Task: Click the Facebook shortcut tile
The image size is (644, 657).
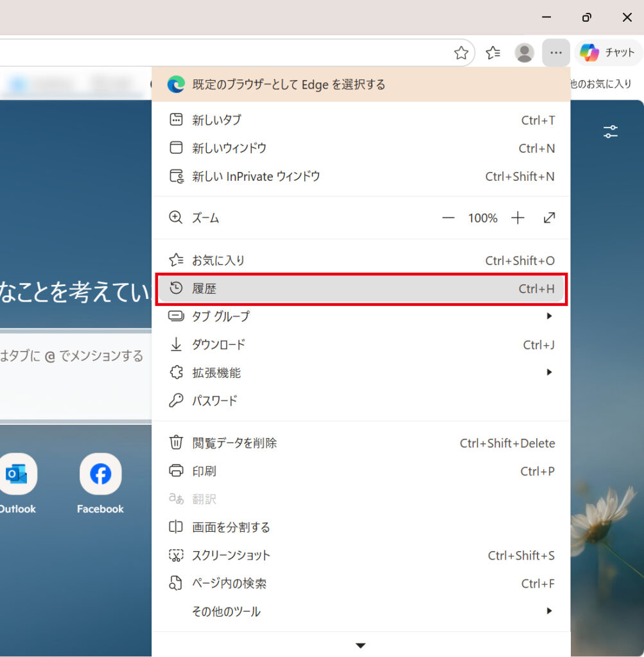Action: tap(100, 475)
